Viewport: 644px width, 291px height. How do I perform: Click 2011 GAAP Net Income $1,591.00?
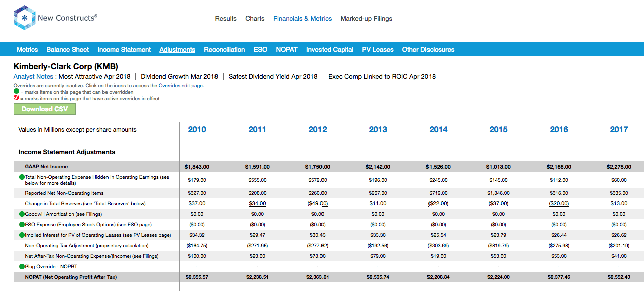click(257, 167)
